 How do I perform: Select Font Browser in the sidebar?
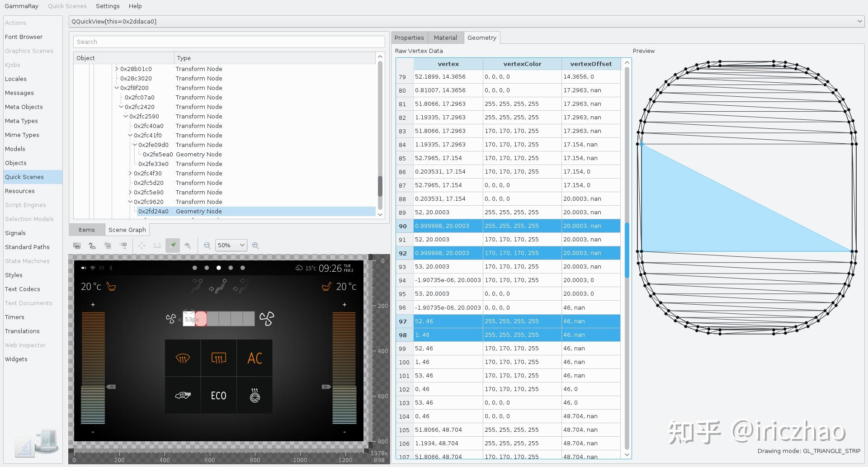coord(24,37)
